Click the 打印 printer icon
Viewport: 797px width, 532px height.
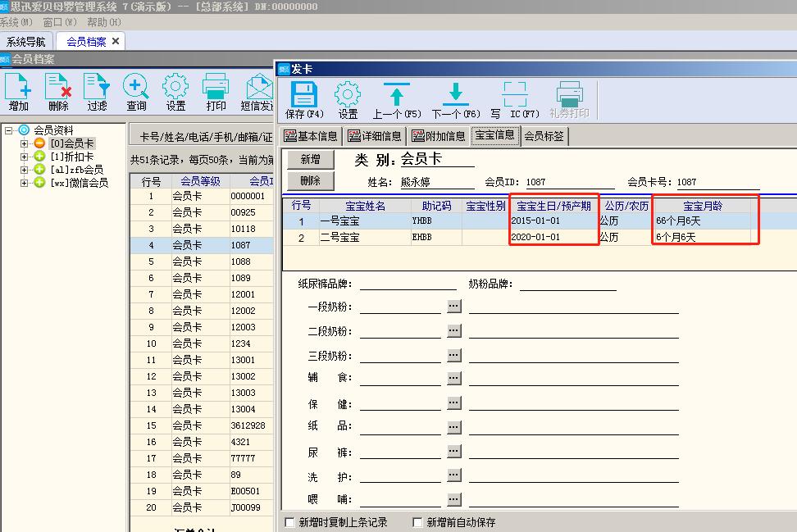point(216,92)
